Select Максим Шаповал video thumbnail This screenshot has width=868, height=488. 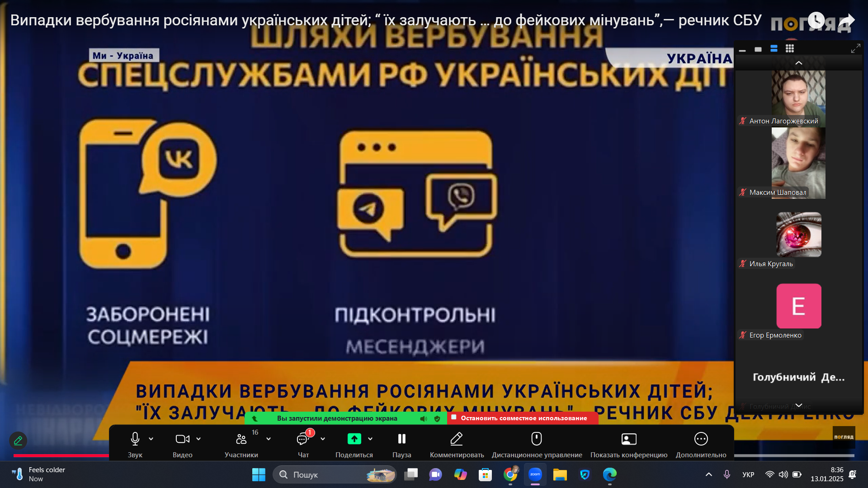click(798, 163)
